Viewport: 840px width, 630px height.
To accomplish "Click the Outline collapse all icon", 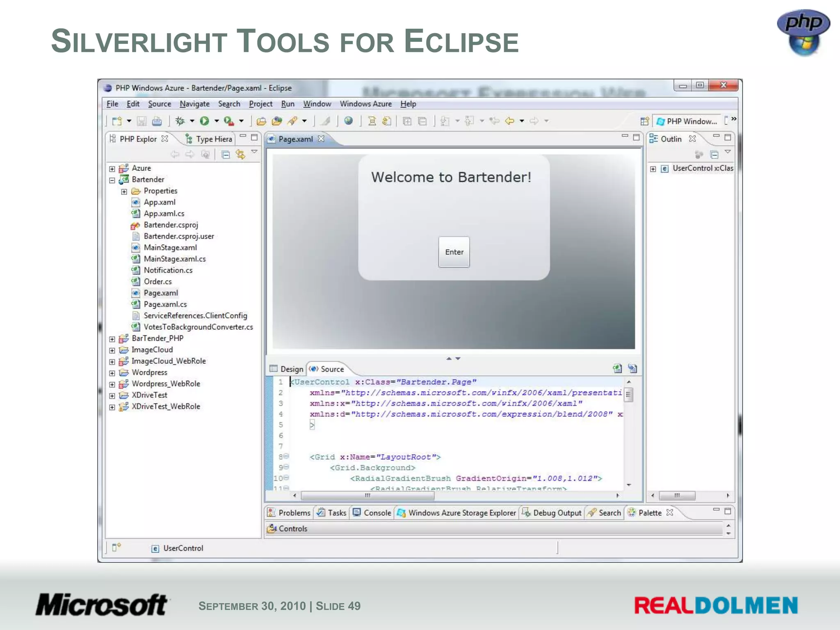I will click(x=714, y=155).
